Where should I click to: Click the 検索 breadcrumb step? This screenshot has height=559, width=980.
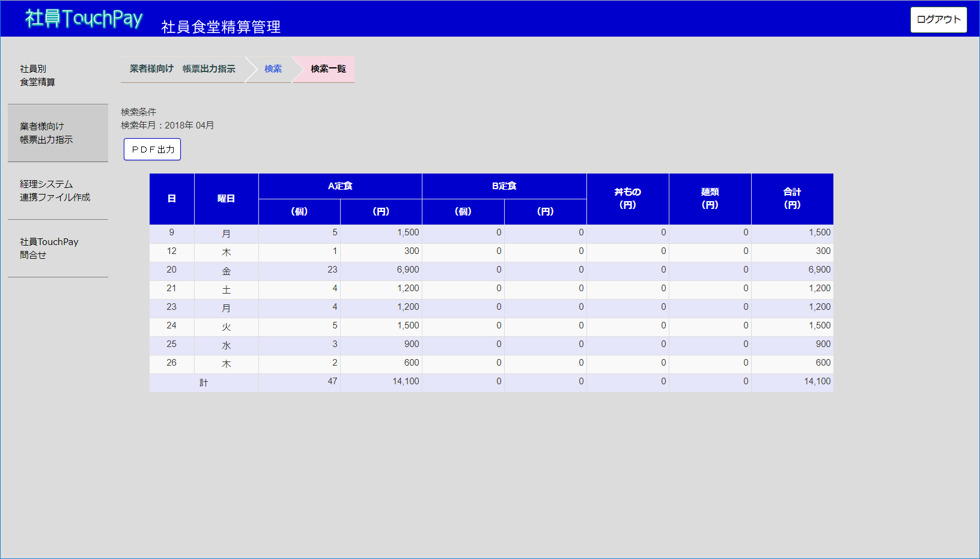coord(273,69)
